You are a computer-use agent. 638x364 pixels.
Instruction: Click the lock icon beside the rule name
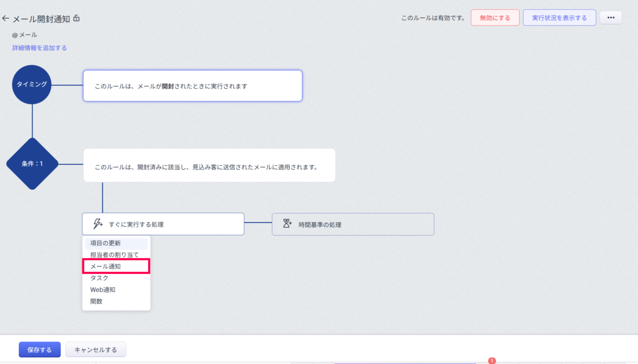(x=76, y=18)
